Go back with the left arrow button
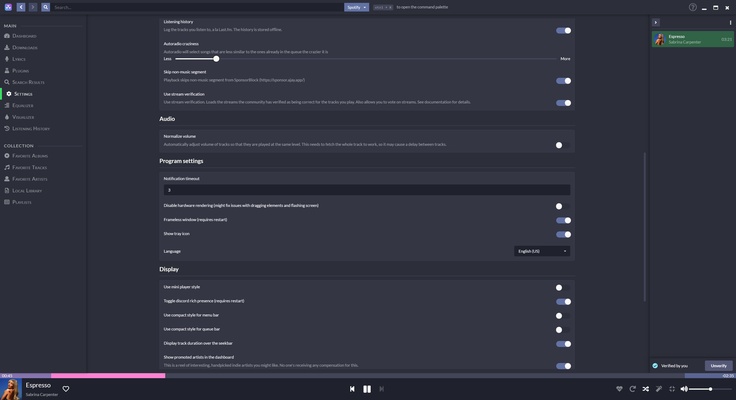The image size is (736, 400). pos(21,7)
